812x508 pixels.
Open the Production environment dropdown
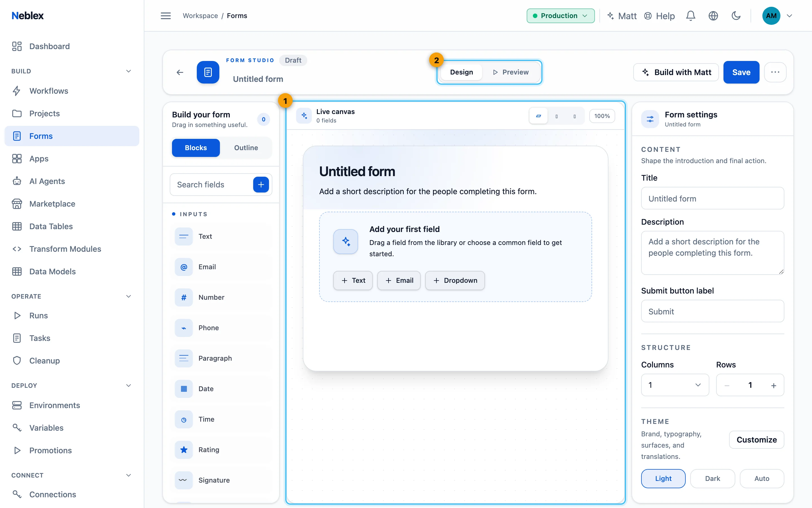click(x=560, y=16)
